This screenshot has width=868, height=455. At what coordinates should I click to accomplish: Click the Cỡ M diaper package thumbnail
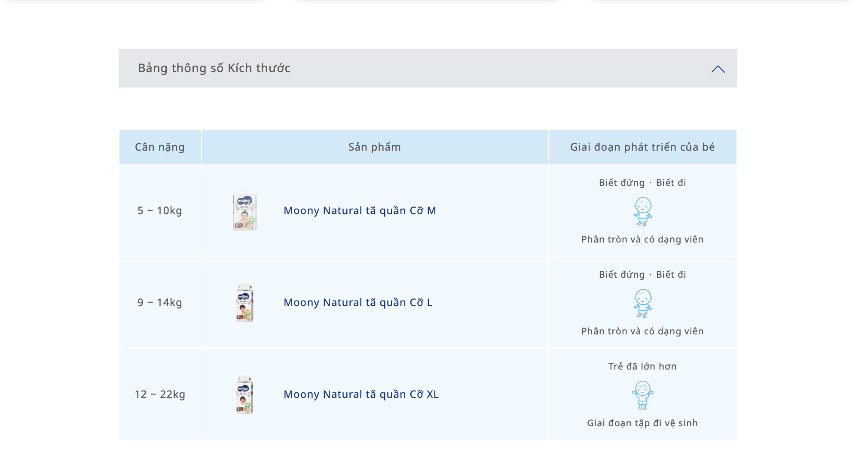[x=245, y=211]
